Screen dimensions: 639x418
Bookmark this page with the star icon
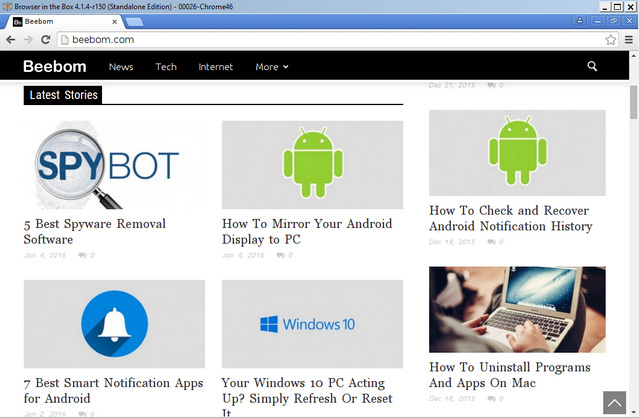pos(610,40)
